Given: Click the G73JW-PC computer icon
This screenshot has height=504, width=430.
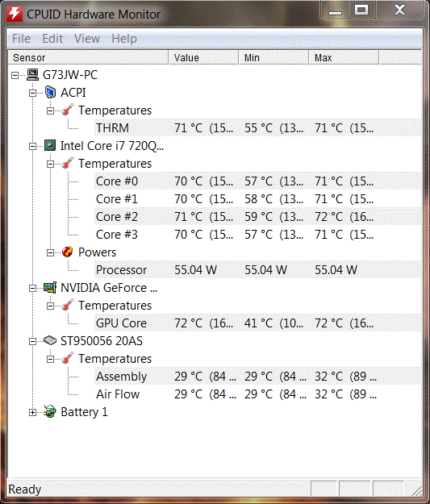Looking at the screenshot, I should (32, 74).
